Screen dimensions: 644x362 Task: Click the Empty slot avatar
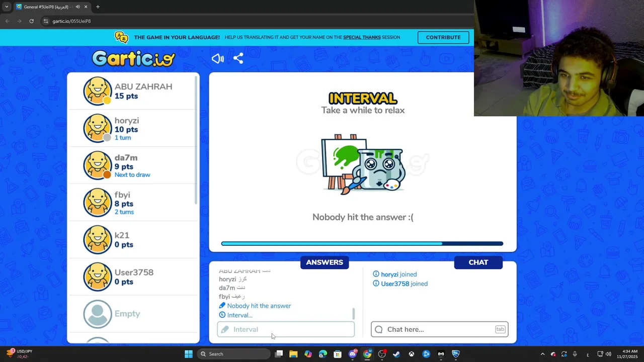(97, 314)
